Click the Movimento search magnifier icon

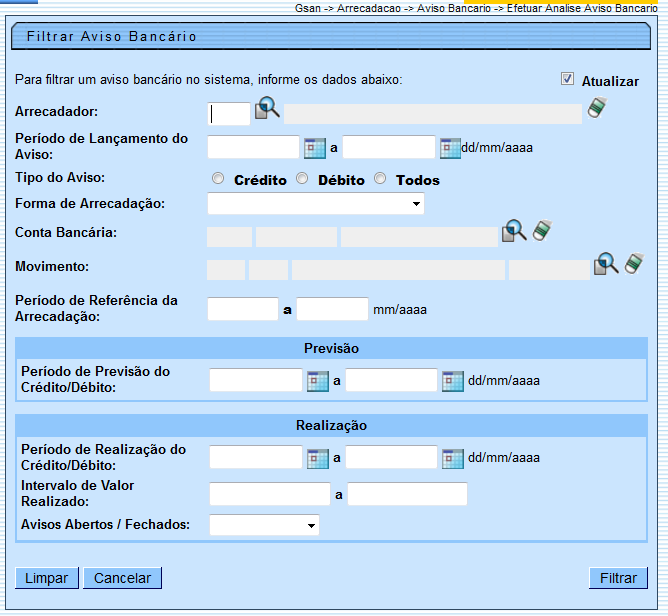[606, 265]
